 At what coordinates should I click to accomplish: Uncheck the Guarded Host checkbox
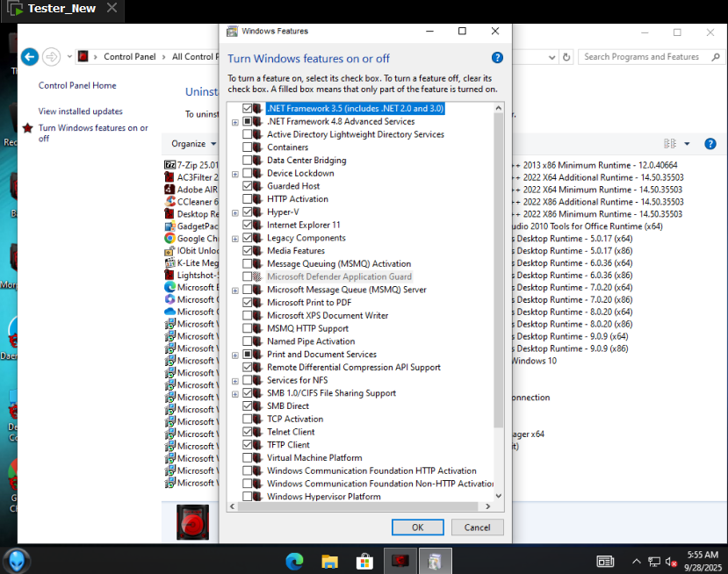click(248, 186)
